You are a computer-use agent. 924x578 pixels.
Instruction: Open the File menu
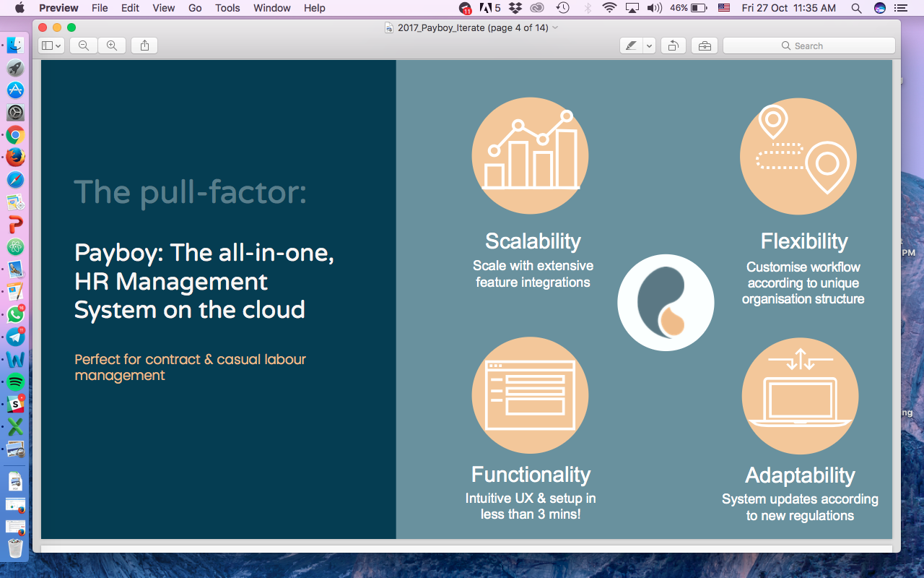coord(100,8)
